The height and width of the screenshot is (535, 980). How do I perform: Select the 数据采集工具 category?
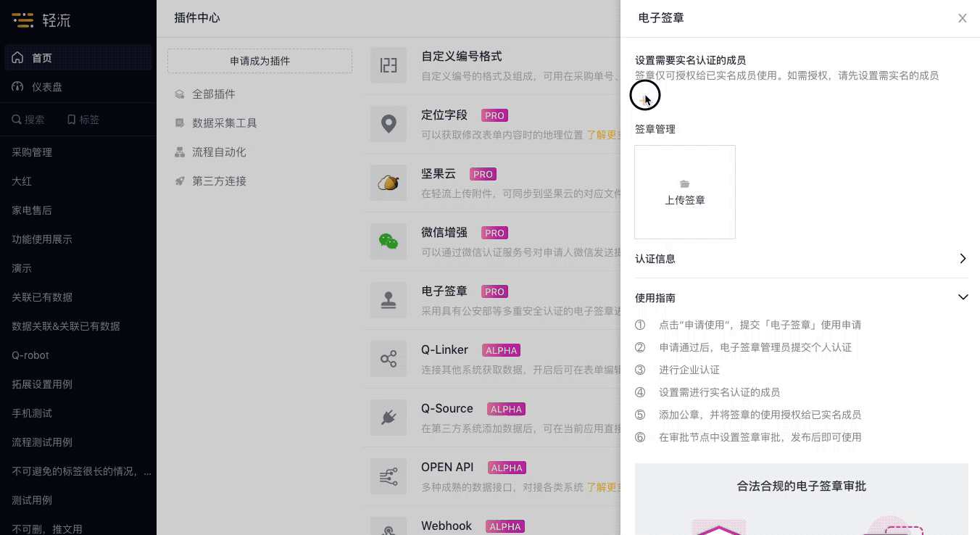pos(225,123)
